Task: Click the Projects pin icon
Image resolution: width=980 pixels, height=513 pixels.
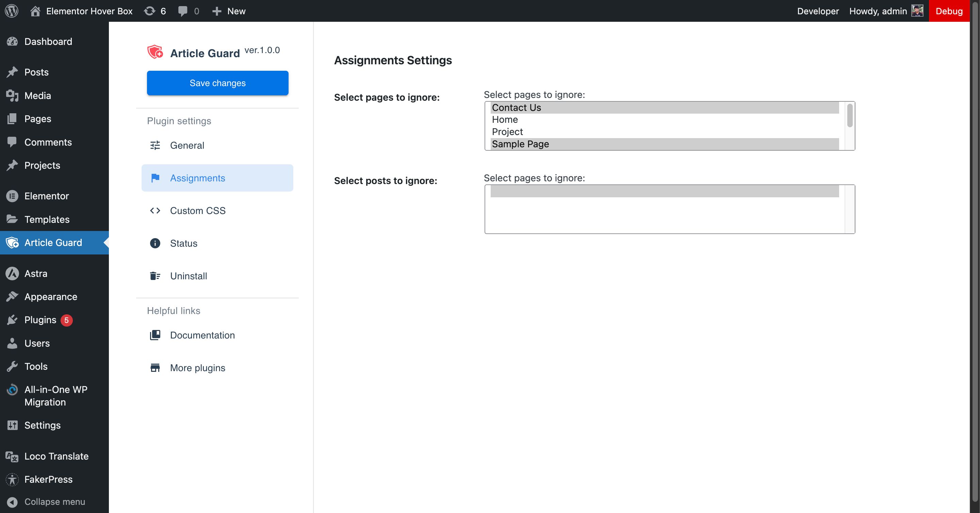Action: (12, 165)
